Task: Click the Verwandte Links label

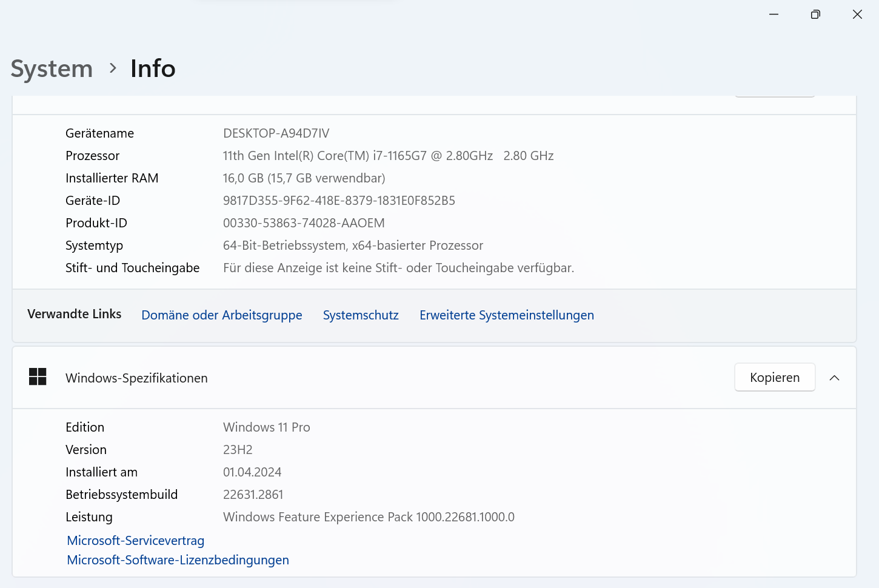Action: click(x=75, y=314)
